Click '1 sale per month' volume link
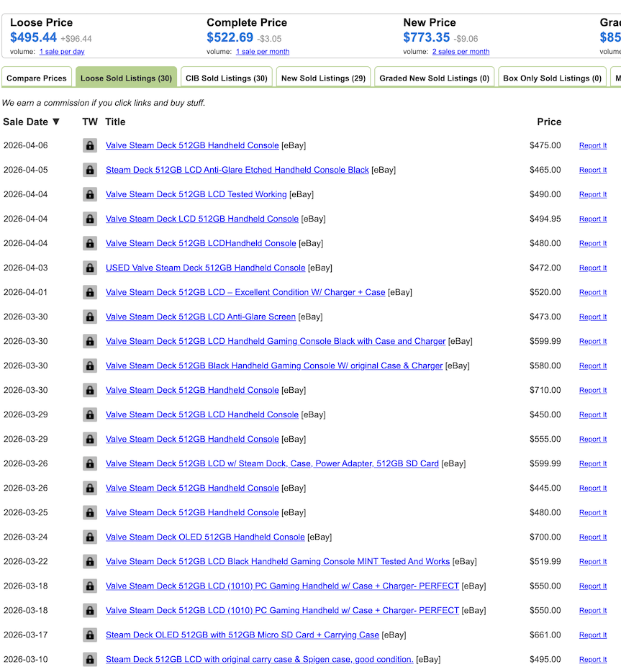The height and width of the screenshot is (672, 621). click(262, 51)
